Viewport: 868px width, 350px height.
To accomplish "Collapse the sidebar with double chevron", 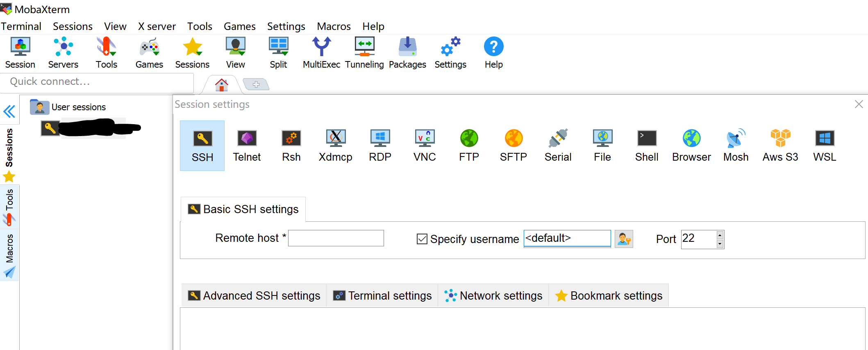I will coord(9,111).
